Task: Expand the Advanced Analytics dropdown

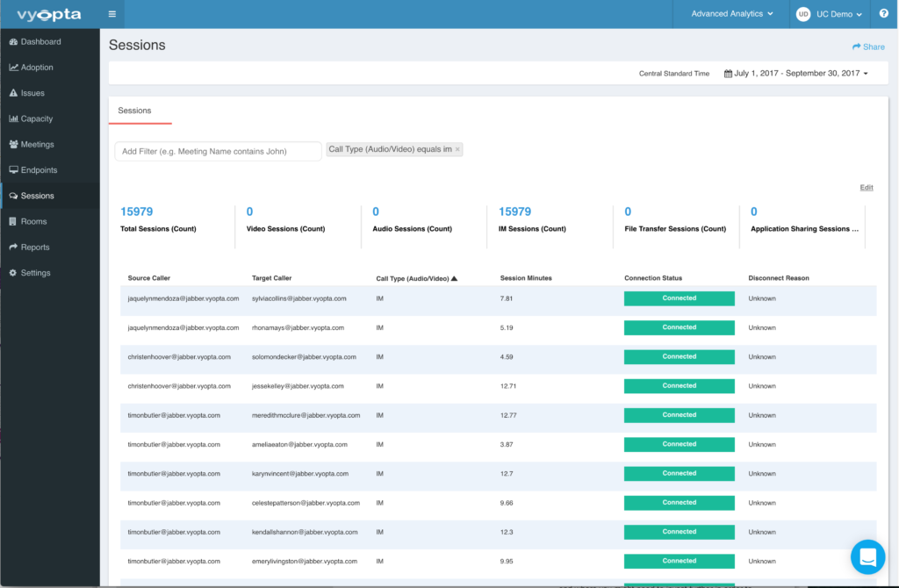Action: tap(731, 14)
